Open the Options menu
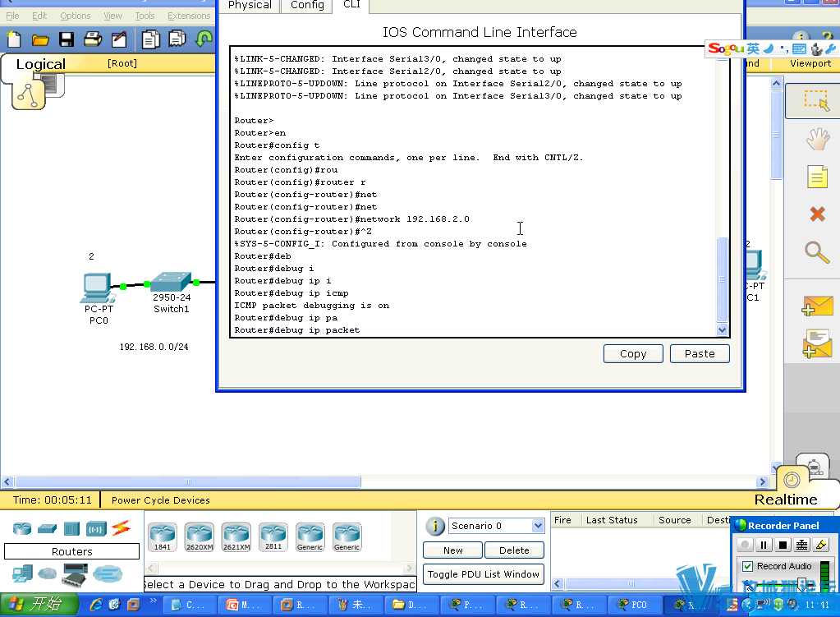 pyautogui.click(x=75, y=16)
